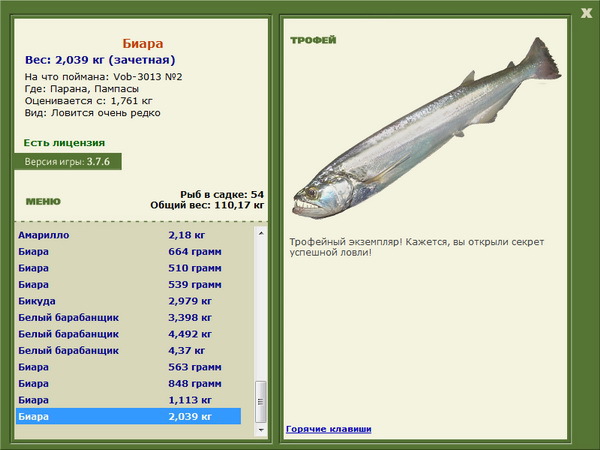Click the Есть лицензия status text
The image size is (600, 450).
pyautogui.click(x=64, y=143)
